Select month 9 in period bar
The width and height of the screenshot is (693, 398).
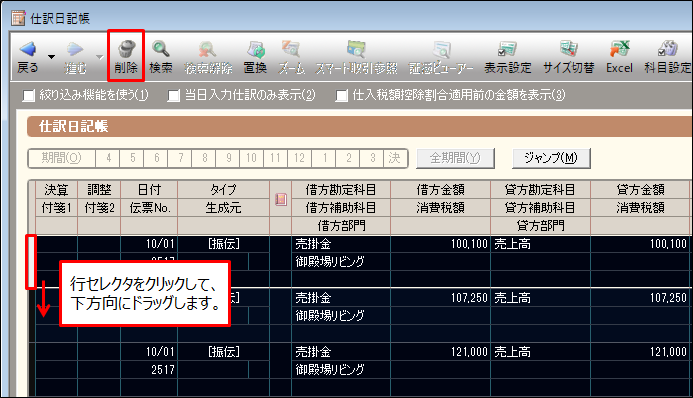(x=228, y=158)
